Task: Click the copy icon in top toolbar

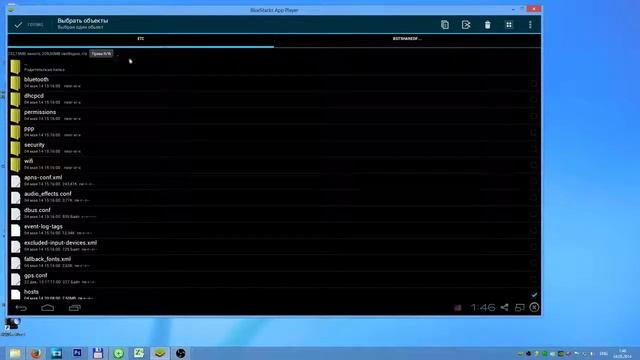Action: [445, 25]
